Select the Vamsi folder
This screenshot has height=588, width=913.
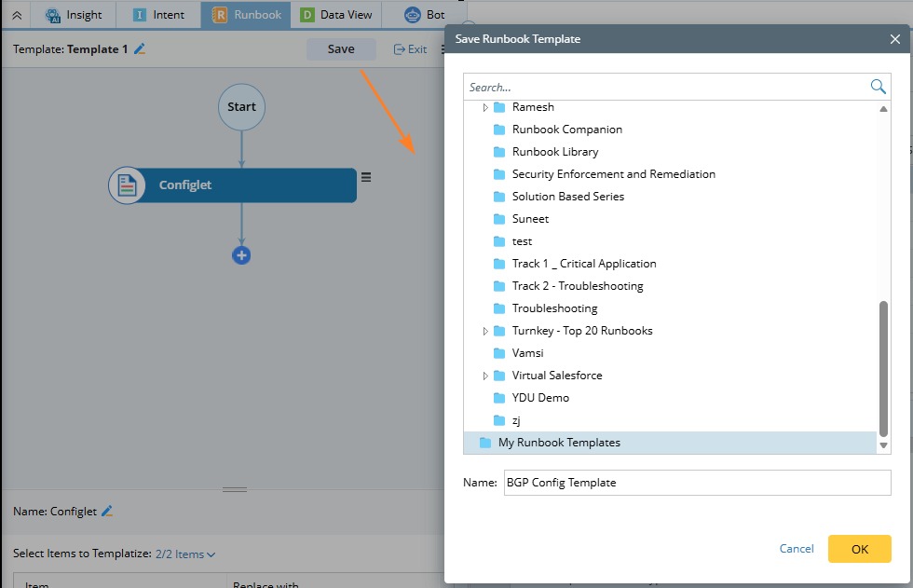coord(527,353)
